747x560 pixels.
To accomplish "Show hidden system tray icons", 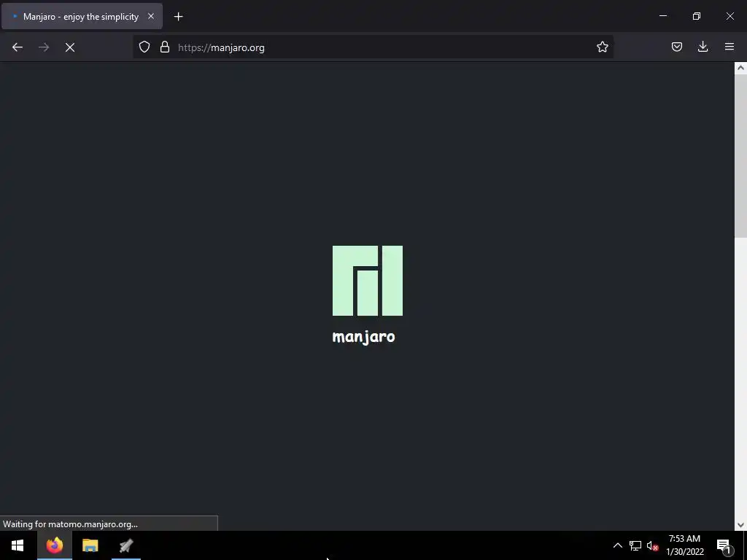I will click(x=617, y=545).
